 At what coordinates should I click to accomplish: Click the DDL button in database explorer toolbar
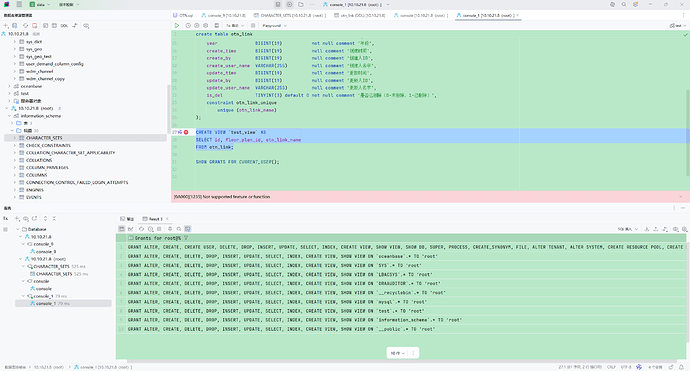[x=64, y=26]
